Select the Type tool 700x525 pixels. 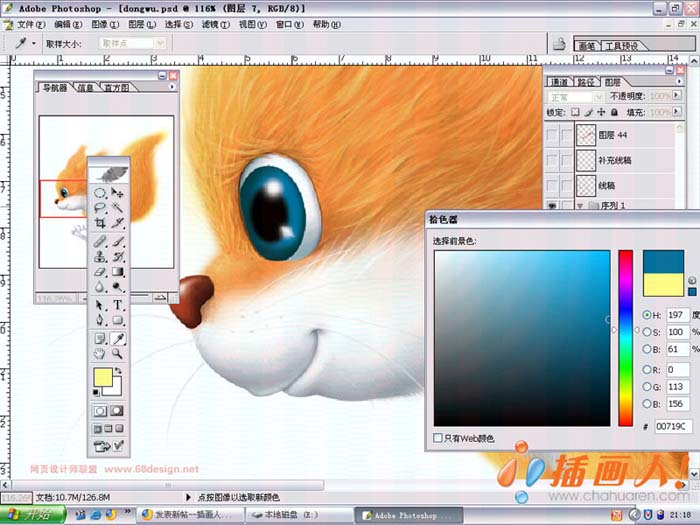pyautogui.click(x=117, y=305)
